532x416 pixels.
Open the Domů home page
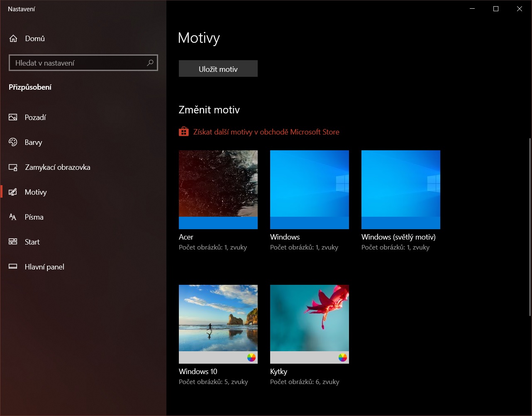[x=83, y=39]
